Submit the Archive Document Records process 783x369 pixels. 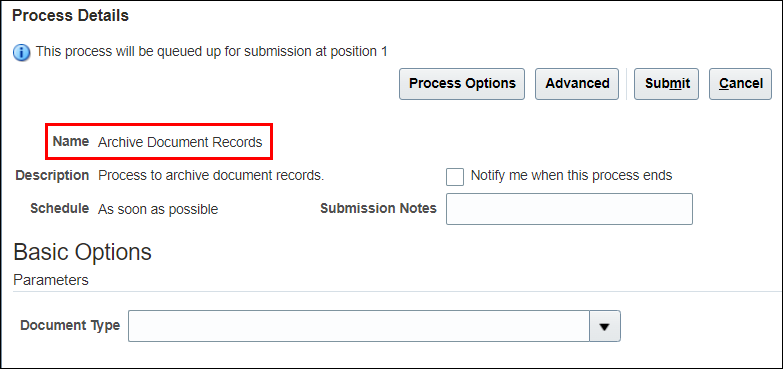coord(666,84)
